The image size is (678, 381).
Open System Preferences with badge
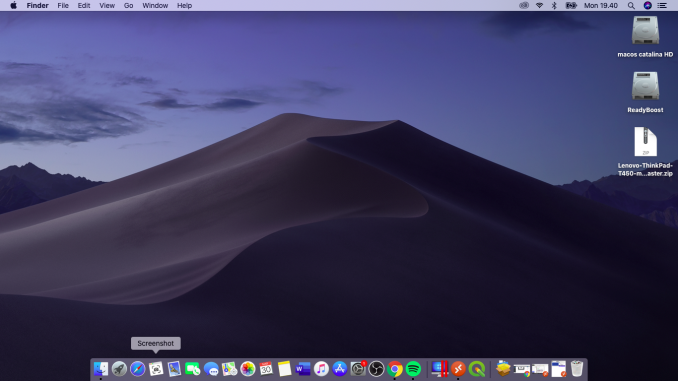358,369
